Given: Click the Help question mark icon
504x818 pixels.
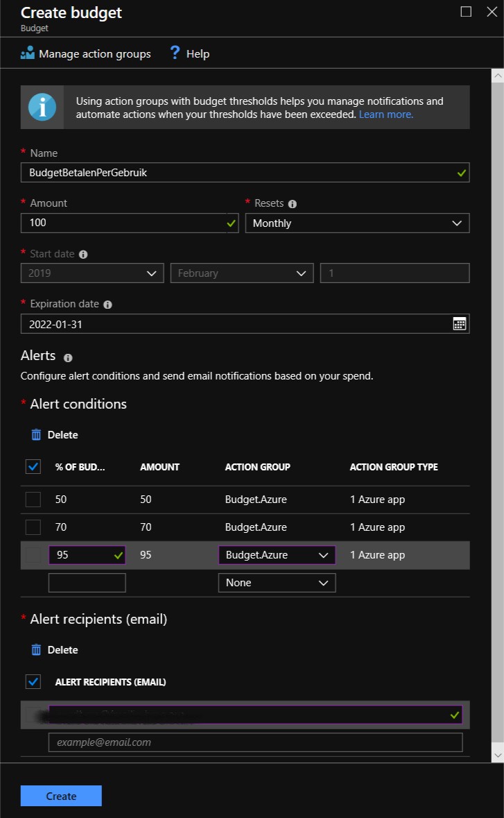Looking at the screenshot, I should click(175, 53).
